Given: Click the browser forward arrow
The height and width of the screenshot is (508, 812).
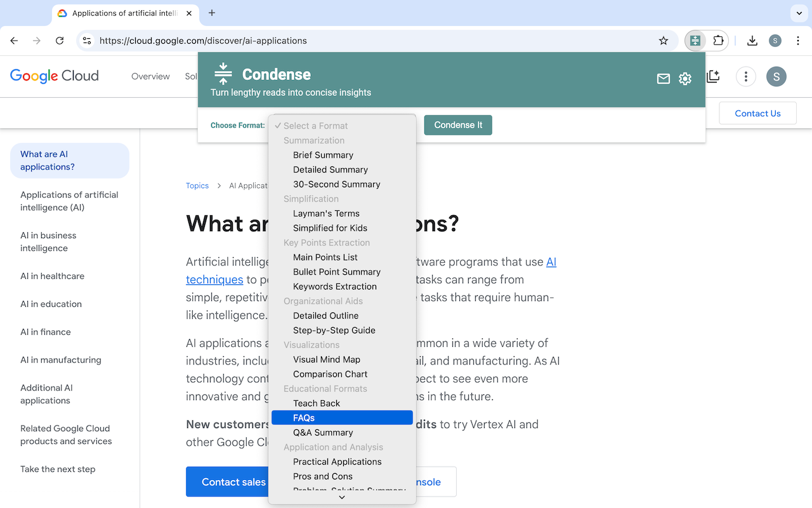Looking at the screenshot, I should coord(37,41).
